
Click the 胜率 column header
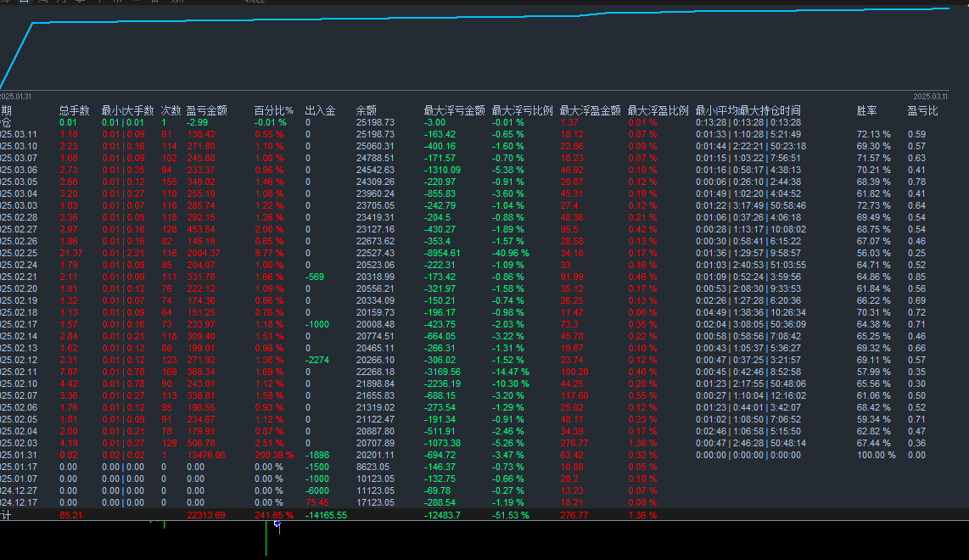[866, 110]
